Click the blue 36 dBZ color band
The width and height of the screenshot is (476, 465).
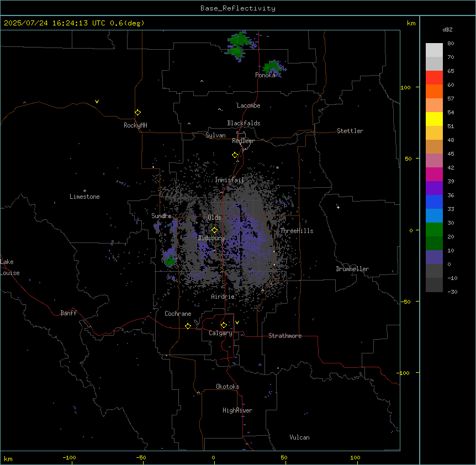pos(434,202)
